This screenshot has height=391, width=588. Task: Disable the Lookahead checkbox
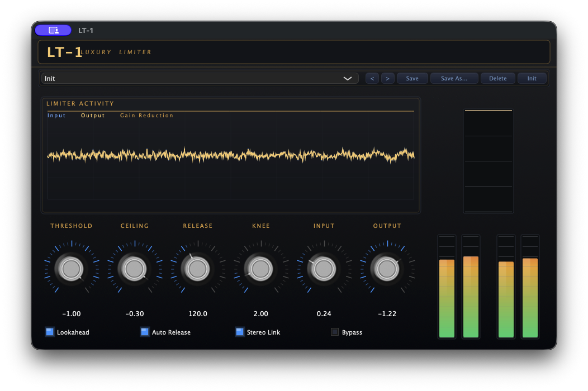point(49,332)
